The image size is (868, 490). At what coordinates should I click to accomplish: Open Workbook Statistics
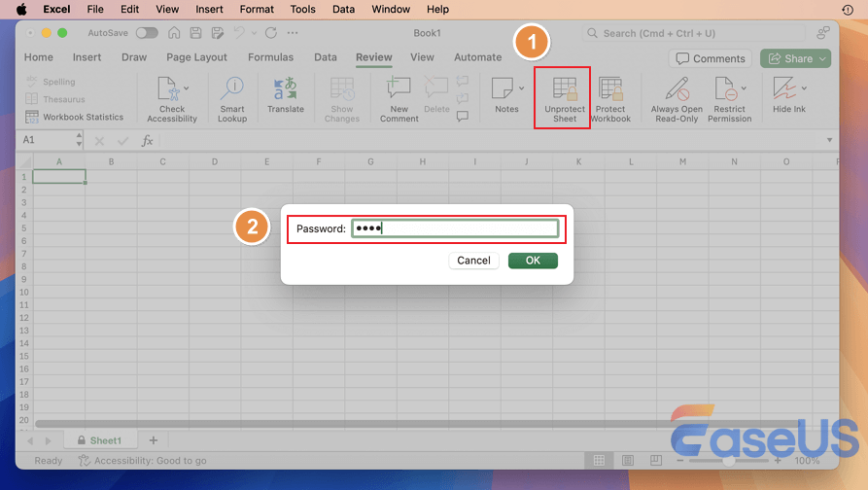pos(74,117)
